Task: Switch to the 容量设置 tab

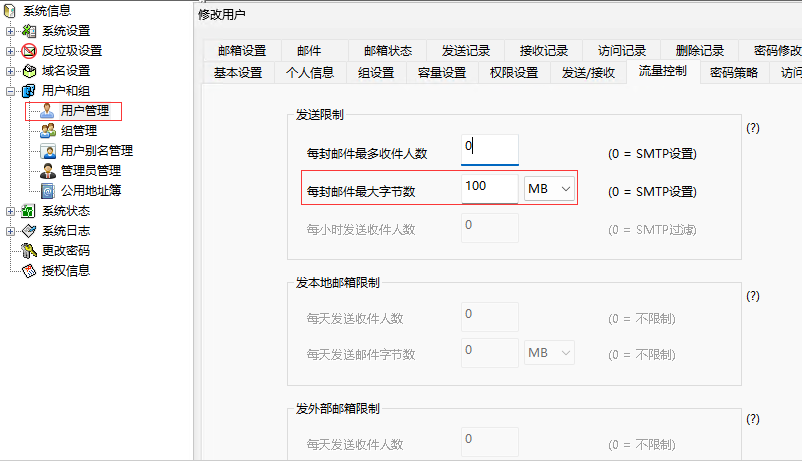Action: point(442,73)
